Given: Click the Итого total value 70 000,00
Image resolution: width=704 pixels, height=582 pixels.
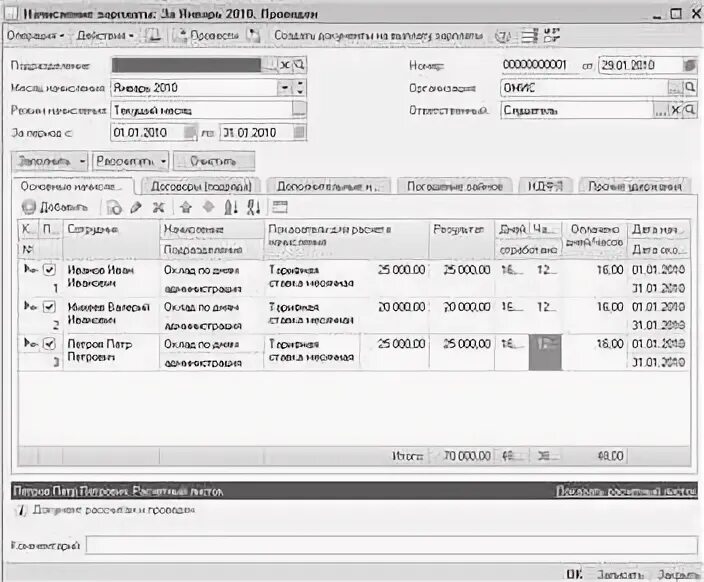Looking at the screenshot, I should 466,456.
